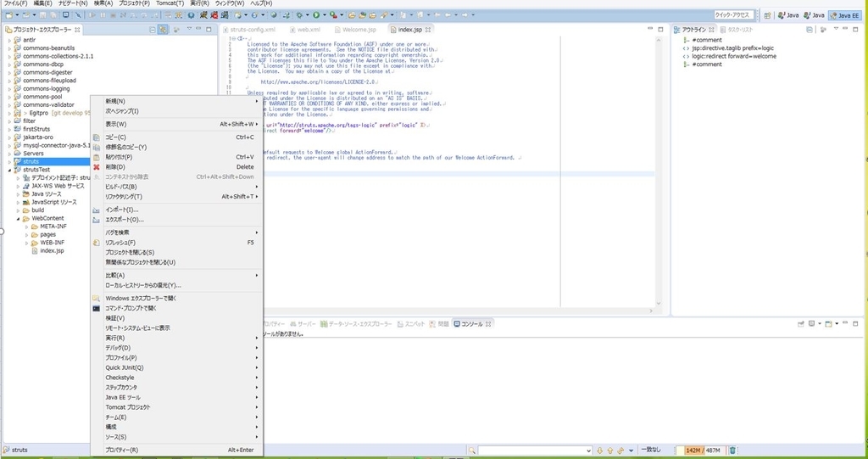Click the search magnifier icon in status bar

471,451
